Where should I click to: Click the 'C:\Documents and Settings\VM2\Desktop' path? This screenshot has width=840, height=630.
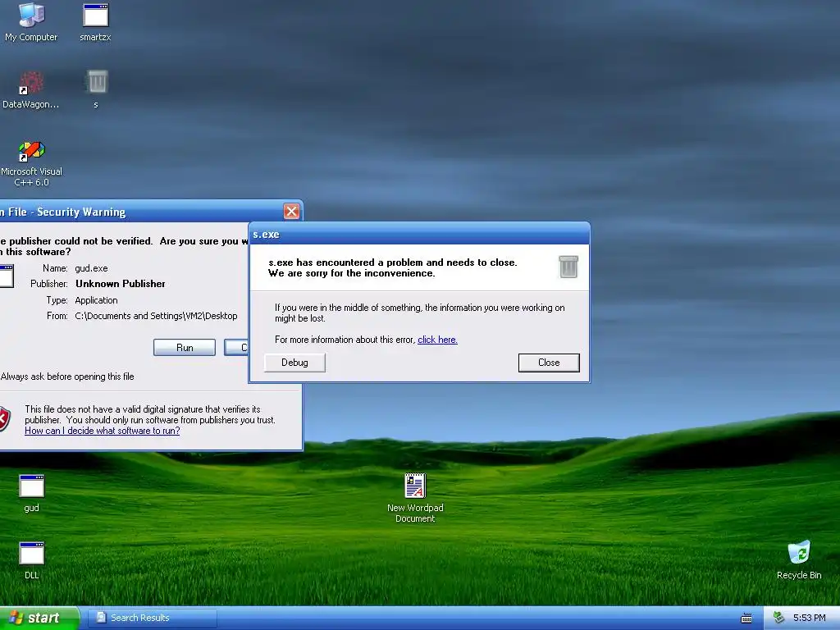click(156, 316)
